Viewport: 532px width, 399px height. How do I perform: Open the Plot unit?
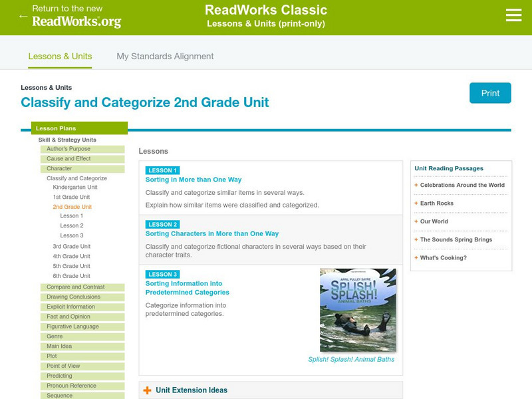click(82, 356)
